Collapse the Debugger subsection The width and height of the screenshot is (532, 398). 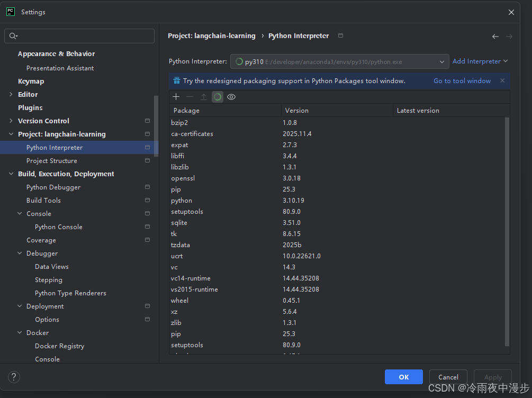tap(20, 253)
